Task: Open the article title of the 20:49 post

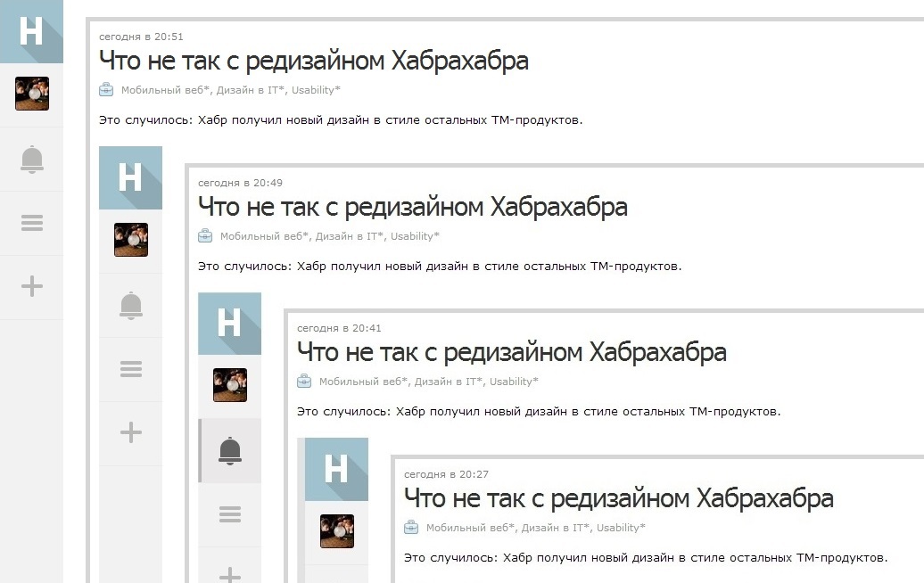Action: coord(412,208)
